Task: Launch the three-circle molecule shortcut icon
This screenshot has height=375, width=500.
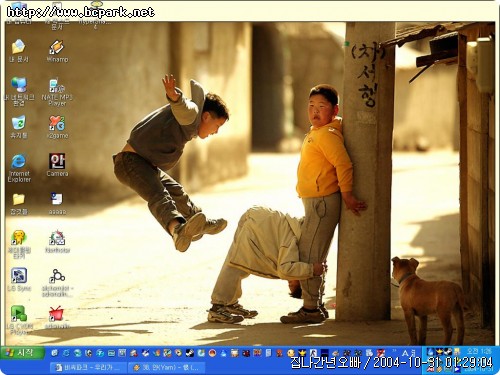Action: [57, 282]
